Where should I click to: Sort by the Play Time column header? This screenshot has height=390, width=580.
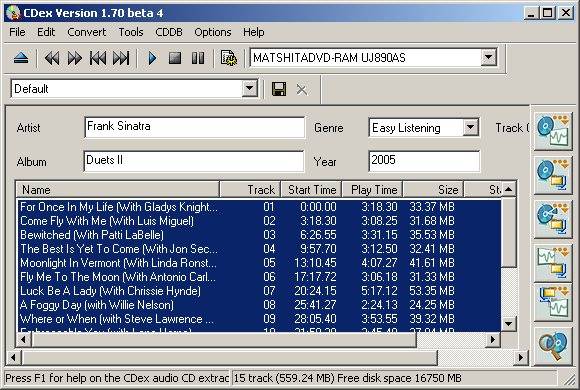(x=372, y=189)
